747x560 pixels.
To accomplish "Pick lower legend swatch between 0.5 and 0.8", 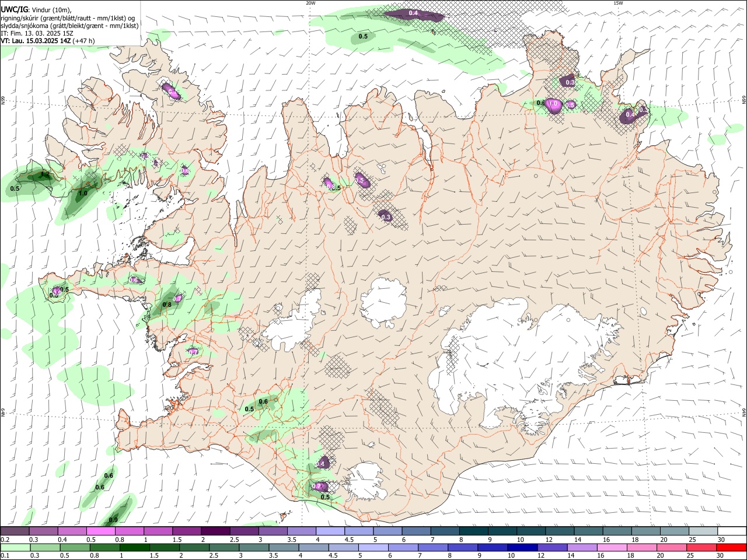I will click(75, 547).
